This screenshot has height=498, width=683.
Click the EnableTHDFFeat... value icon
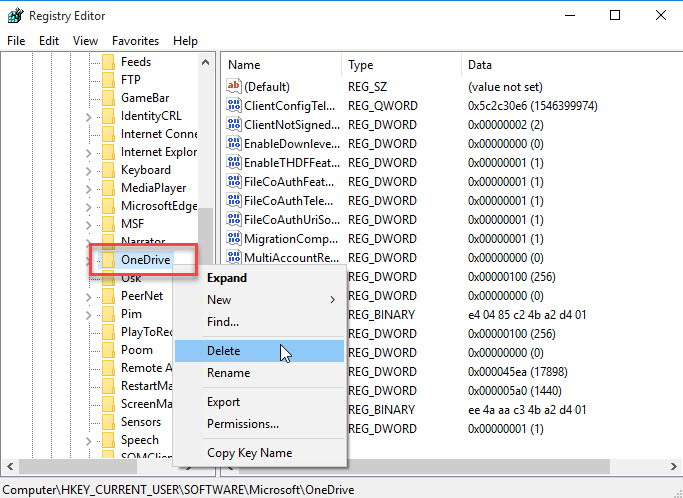(234, 163)
